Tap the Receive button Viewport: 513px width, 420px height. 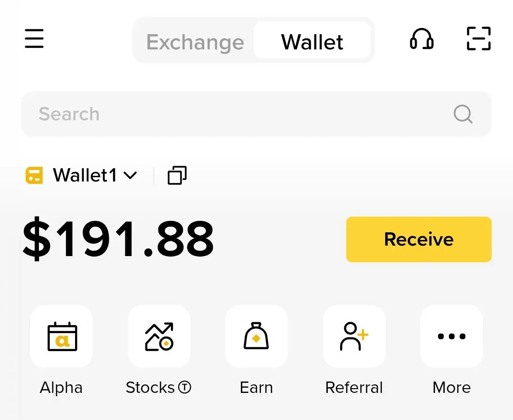click(419, 239)
